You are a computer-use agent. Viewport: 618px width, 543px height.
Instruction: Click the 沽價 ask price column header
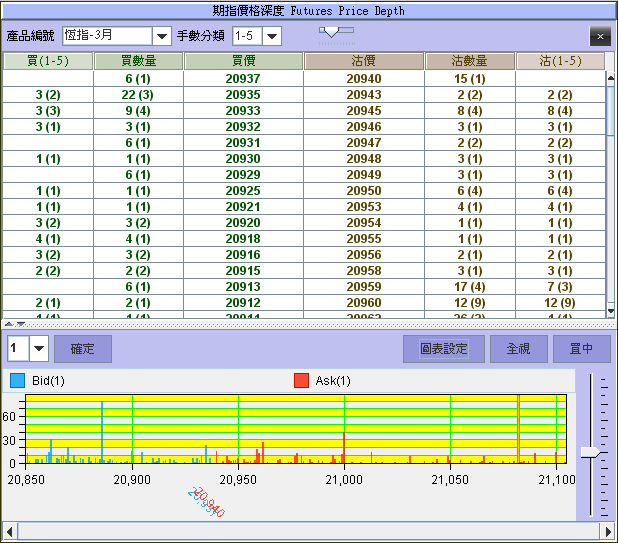click(x=364, y=61)
